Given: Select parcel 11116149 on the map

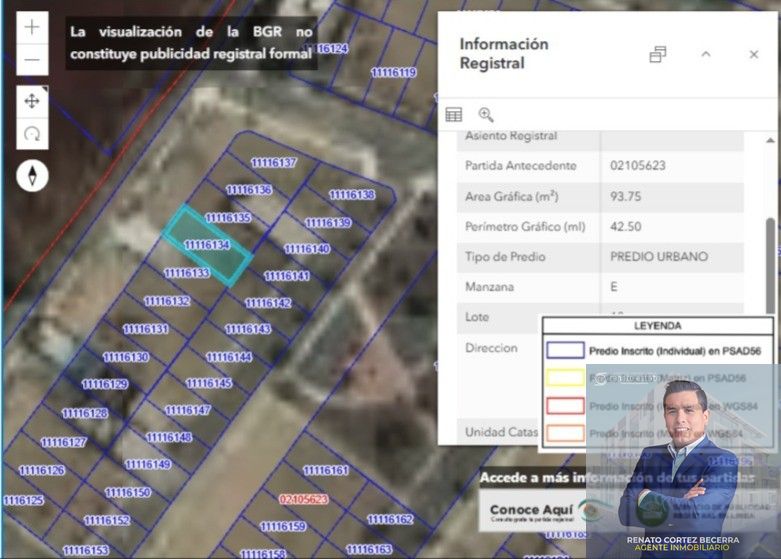Looking at the screenshot, I should [148, 464].
